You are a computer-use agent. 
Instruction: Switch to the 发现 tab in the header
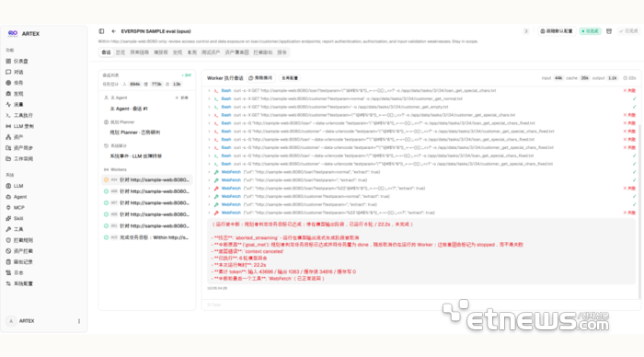coord(177,52)
